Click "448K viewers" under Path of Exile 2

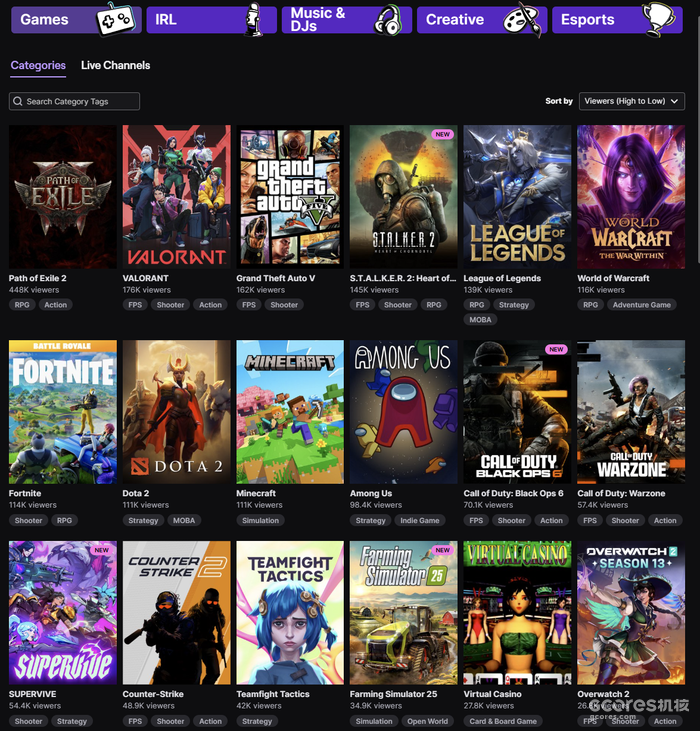click(34, 290)
